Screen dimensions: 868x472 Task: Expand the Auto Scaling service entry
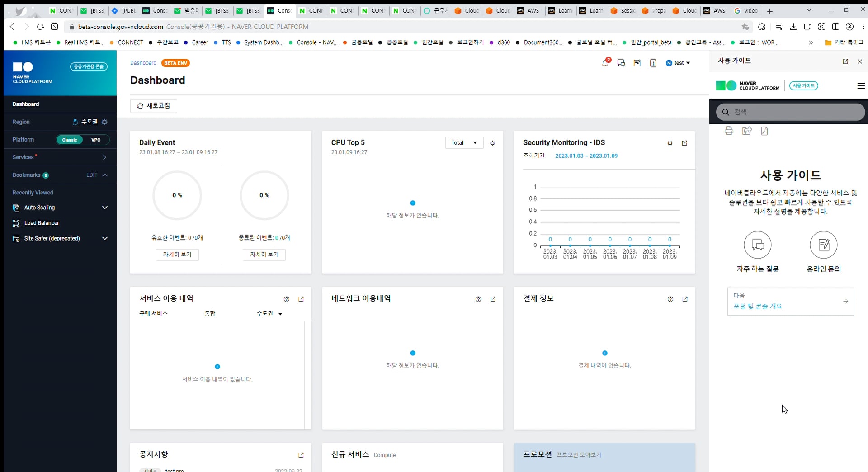point(105,208)
